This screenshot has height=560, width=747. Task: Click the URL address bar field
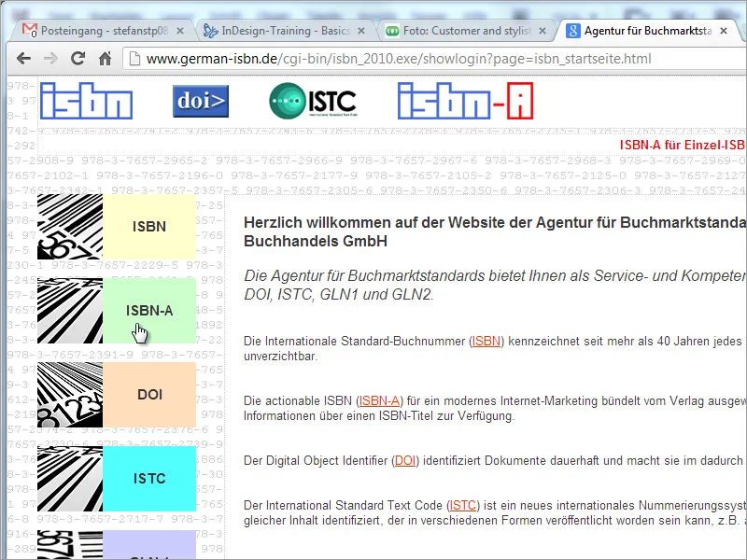434,59
